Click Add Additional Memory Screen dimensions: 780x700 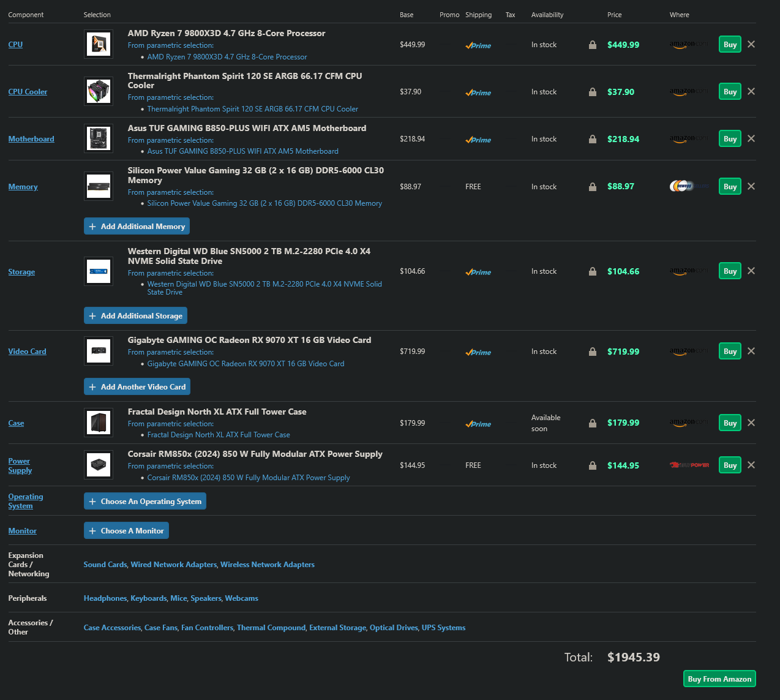(x=137, y=226)
